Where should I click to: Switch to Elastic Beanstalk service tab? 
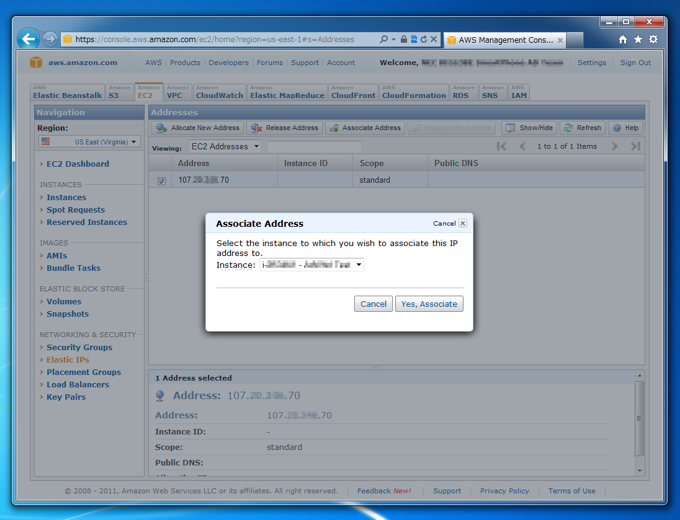pyautogui.click(x=67, y=92)
